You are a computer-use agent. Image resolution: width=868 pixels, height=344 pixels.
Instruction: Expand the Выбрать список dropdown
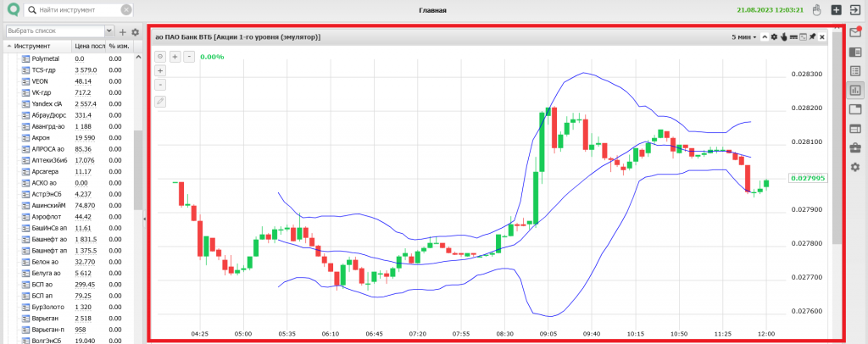coord(109,31)
